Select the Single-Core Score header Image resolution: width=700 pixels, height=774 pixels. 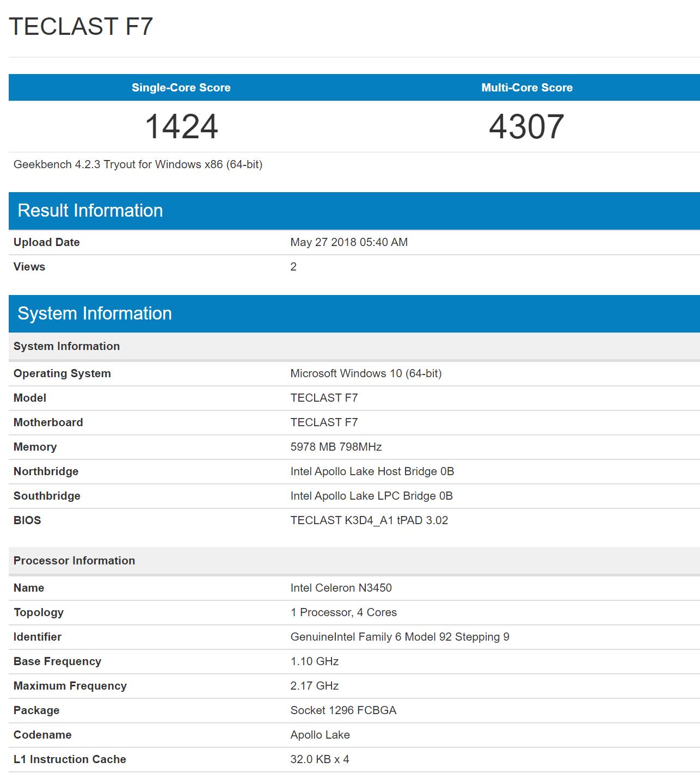coord(181,88)
